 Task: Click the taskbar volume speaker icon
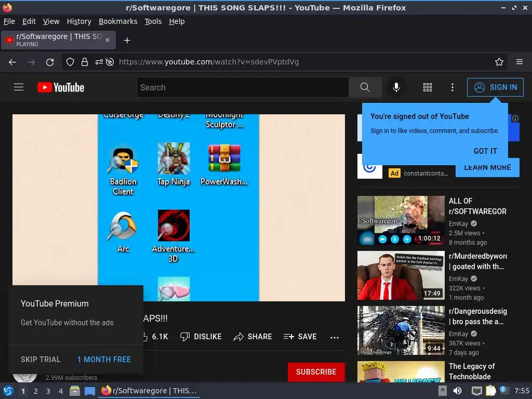[457, 391]
